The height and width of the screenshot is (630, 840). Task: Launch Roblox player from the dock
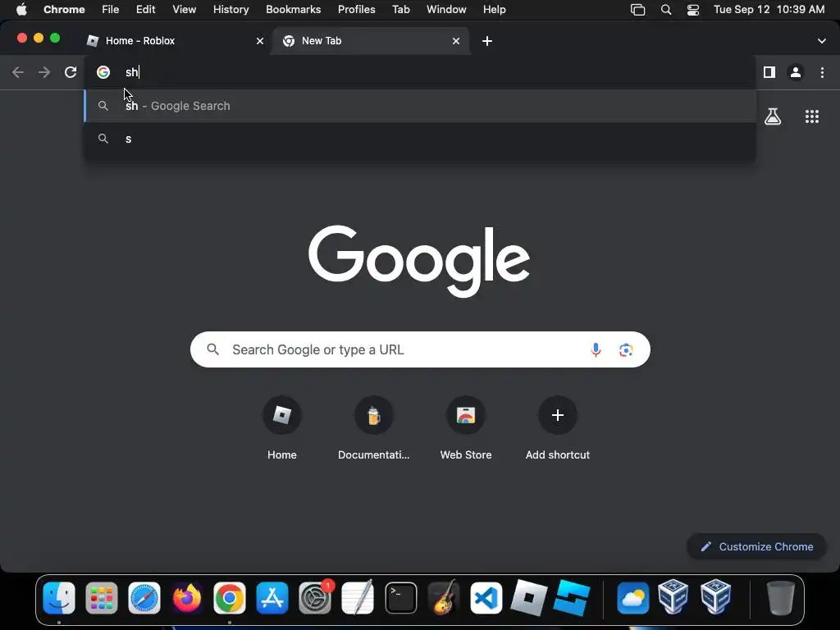[x=529, y=598]
